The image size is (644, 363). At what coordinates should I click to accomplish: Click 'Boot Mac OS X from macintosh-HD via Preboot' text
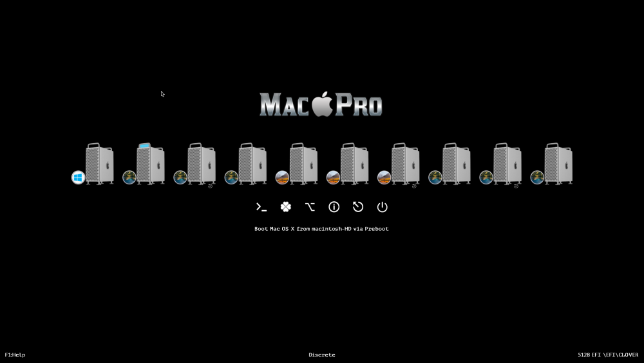coord(321,229)
